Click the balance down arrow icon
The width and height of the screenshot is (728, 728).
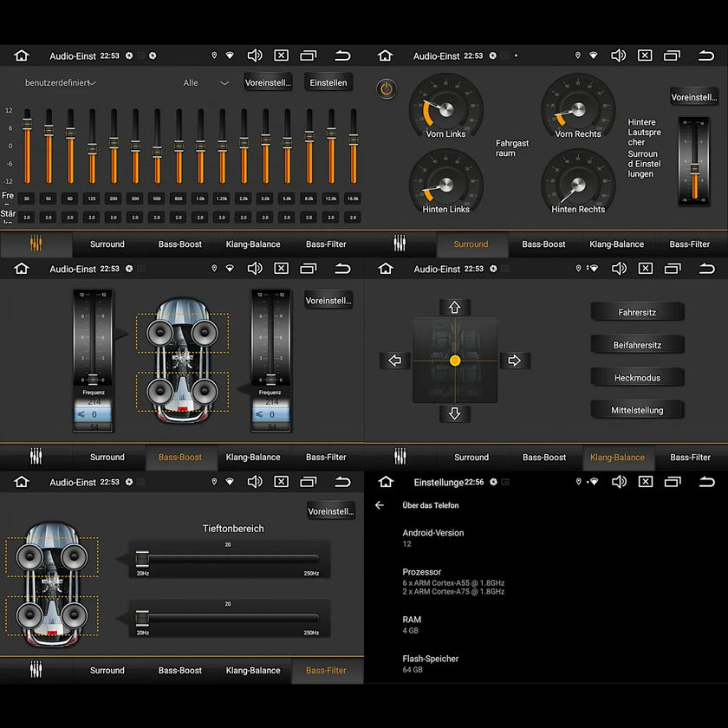click(454, 413)
